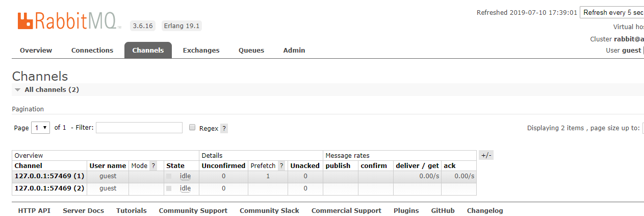Image resolution: width=644 pixels, height=216 pixels.
Task: Click guest user cell in channel (2) row
Action: [108, 188]
